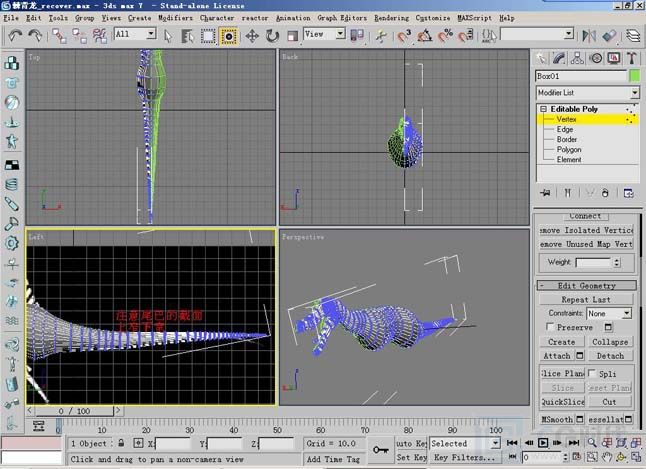Select the Border sub-object level

(567, 139)
